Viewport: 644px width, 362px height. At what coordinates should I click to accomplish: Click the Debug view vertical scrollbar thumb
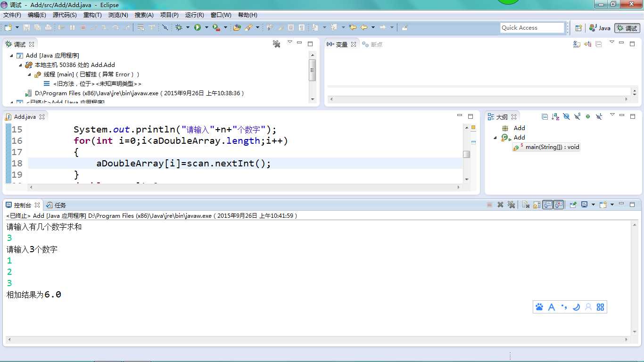pyautogui.click(x=312, y=70)
